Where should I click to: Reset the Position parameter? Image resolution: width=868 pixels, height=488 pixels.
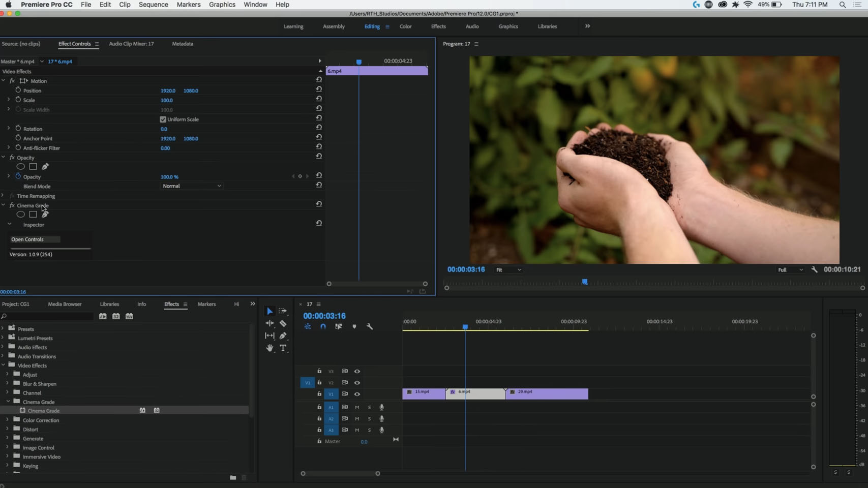coord(319,89)
